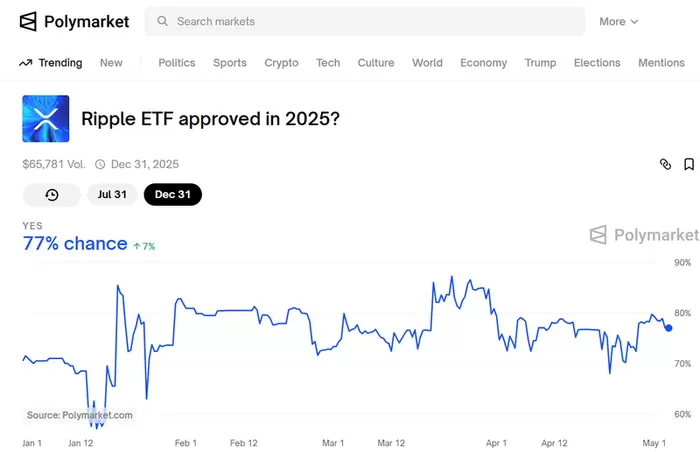This screenshot has width=700, height=452.
Task: Select the Jul 31 date option
Action: (x=111, y=194)
